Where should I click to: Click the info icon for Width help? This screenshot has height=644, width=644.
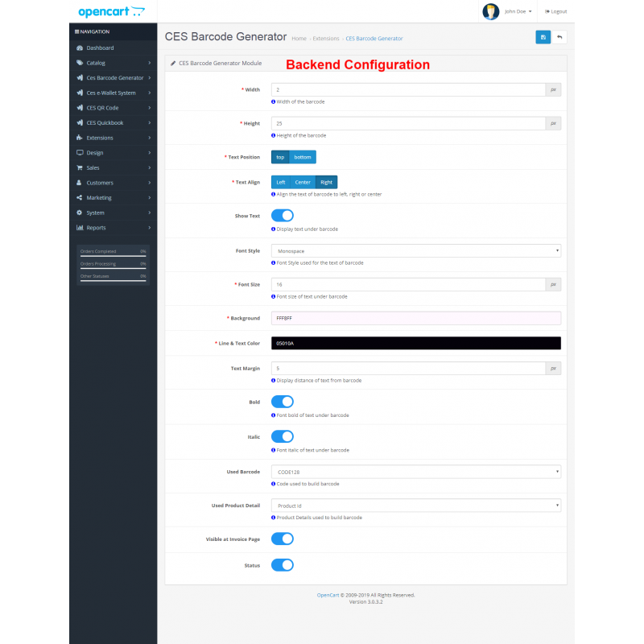coord(273,102)
